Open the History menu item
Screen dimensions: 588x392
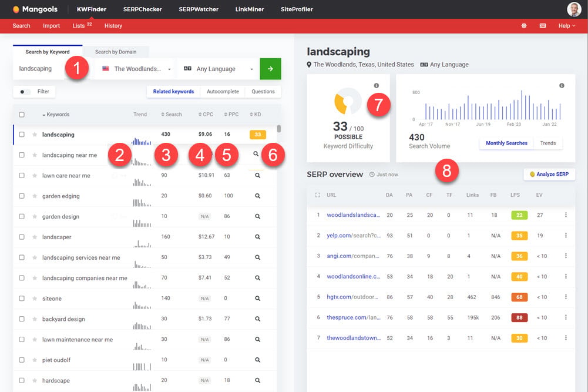tap(113, 25)
